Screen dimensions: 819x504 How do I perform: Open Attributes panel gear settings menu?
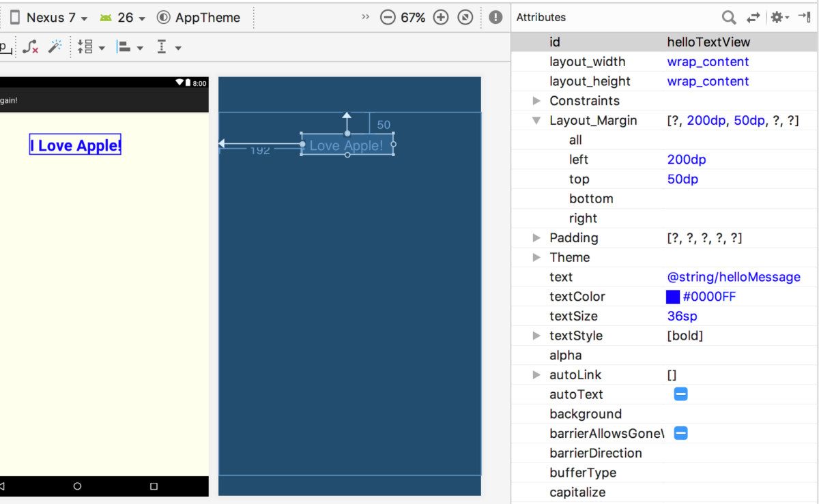coord(779,18)
